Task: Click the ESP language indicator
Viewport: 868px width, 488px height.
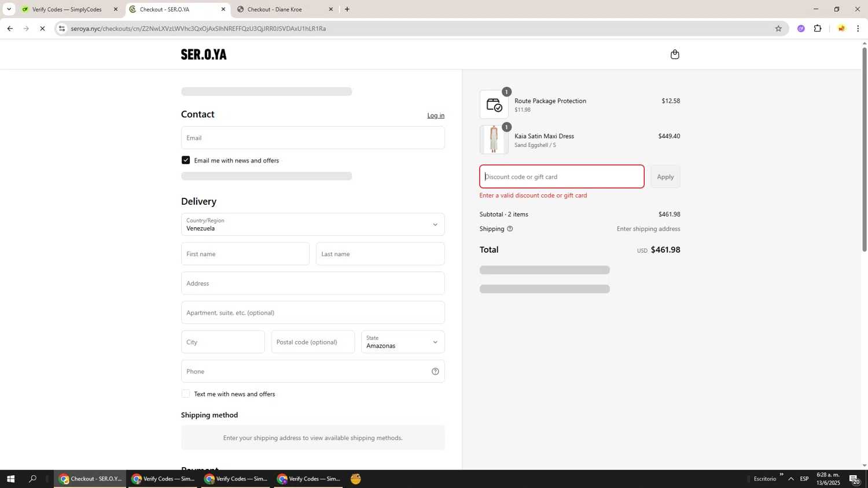Action: (804, 479)
